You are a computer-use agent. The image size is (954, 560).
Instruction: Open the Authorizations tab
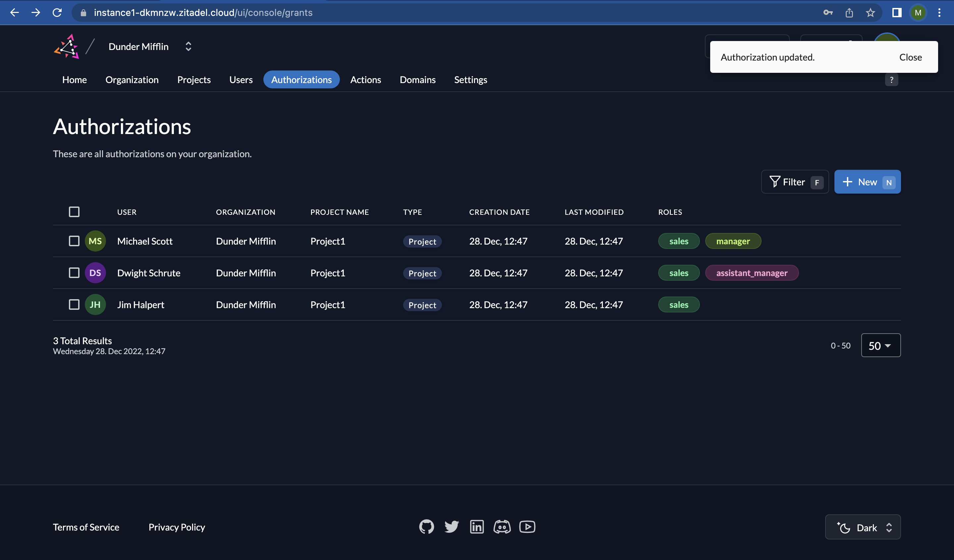[301, 79]
